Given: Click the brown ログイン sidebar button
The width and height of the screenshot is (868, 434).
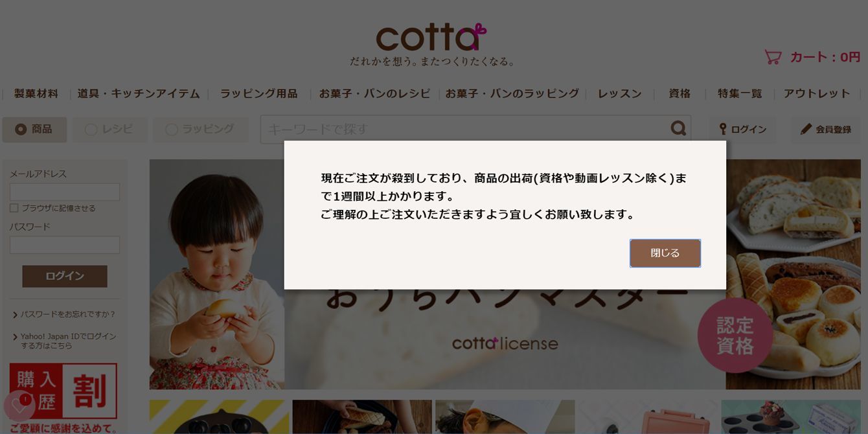Looking at the screenshot, I should (65, 276).
